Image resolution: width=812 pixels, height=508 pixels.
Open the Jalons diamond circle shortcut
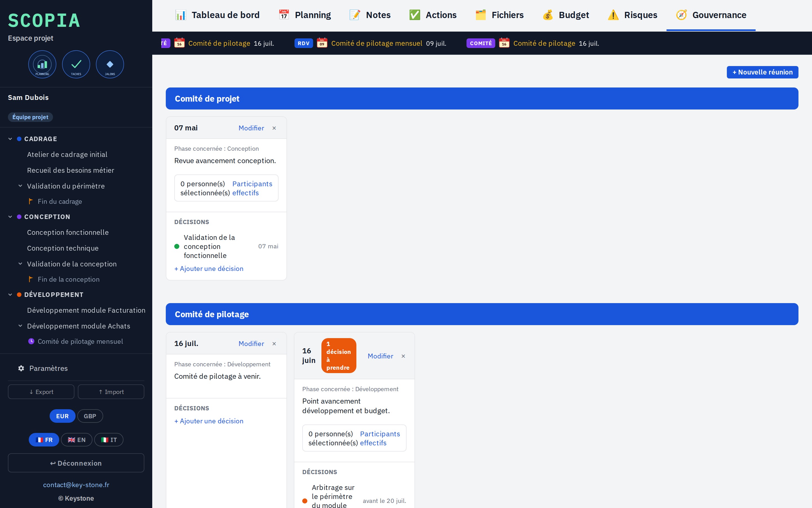coord(110,64)
